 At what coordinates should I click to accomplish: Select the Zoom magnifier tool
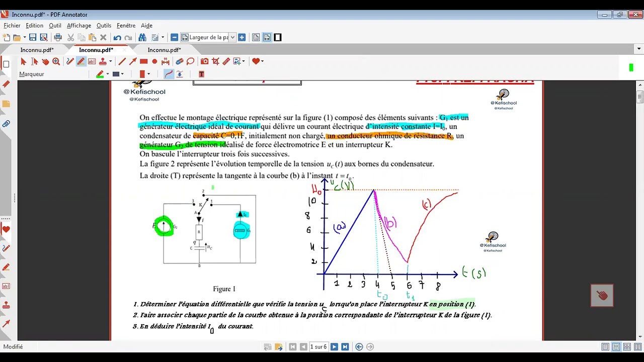56,61
